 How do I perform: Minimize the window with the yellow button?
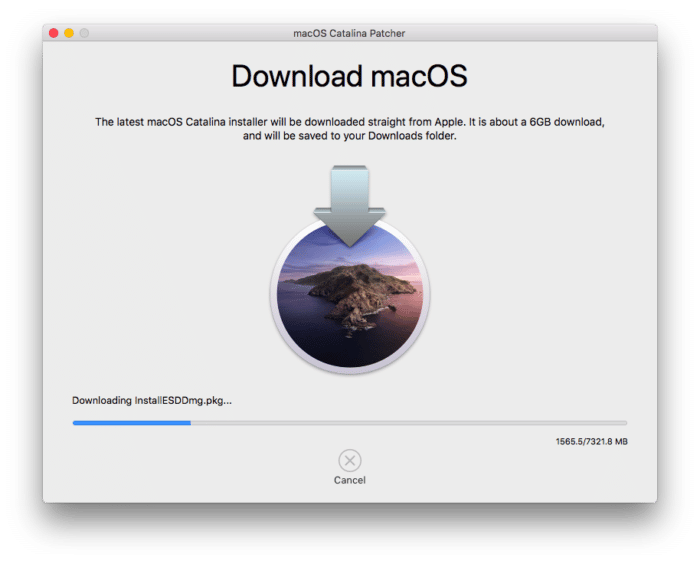69,33
